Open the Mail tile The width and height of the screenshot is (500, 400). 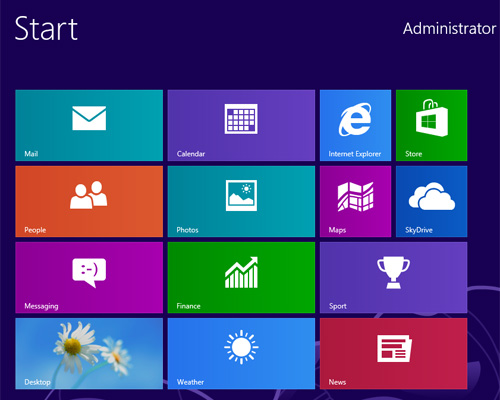(x=89, y=125)
